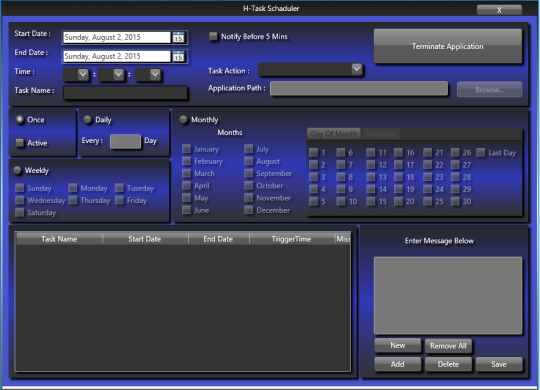This screenshot has height=390, width=540.
Task: Tick the January month checkbox
Action: point(186,149)
